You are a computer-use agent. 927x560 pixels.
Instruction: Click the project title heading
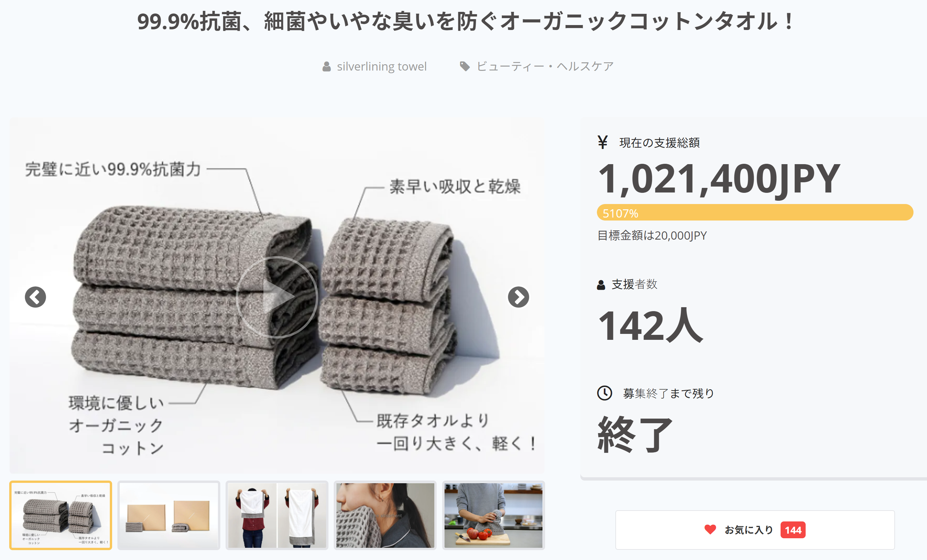coord(466,21)
